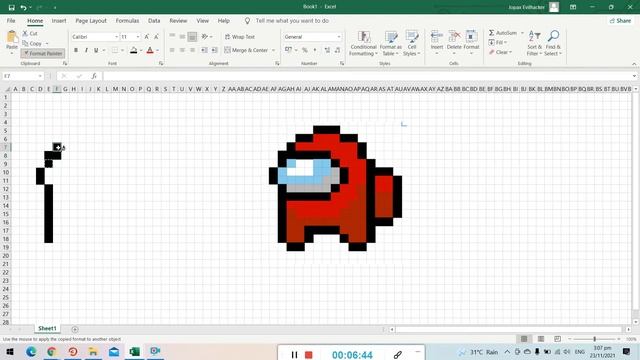Screen dimensions: 640x360
Task: Open the Format cells menu
Action: click(471, 42)
